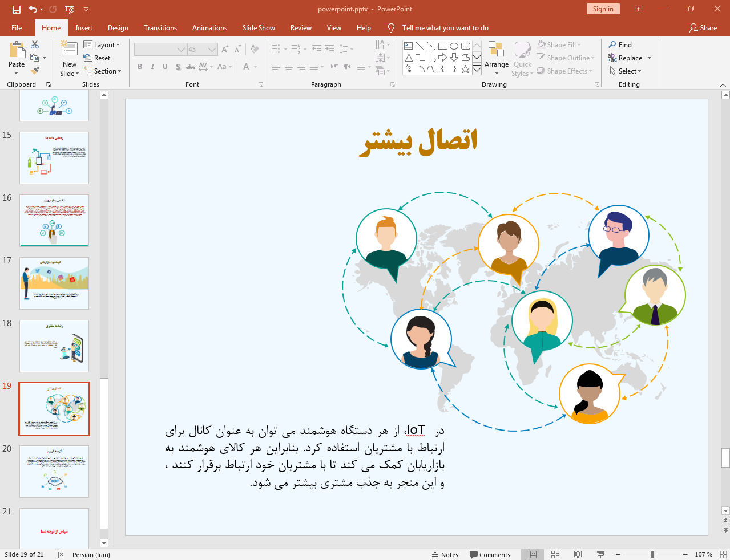Start Slide Show from the status bar icon

600,554
